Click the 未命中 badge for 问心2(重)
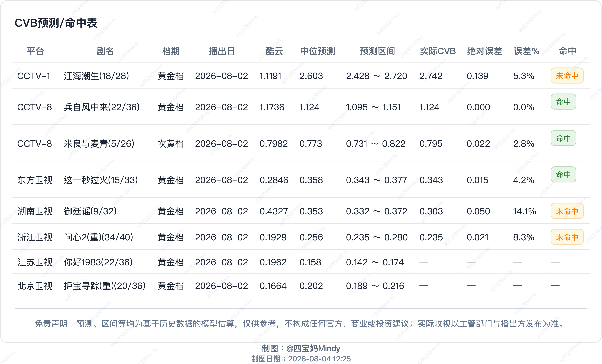The height and width of the screenshot is (364, 602). 567,237
